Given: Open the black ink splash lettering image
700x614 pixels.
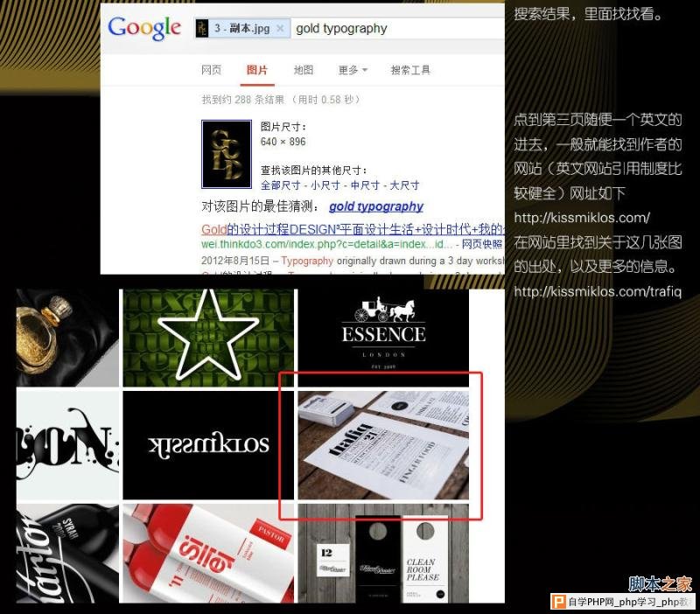Looking at the screenshot, I should click(x=68, y=445).
